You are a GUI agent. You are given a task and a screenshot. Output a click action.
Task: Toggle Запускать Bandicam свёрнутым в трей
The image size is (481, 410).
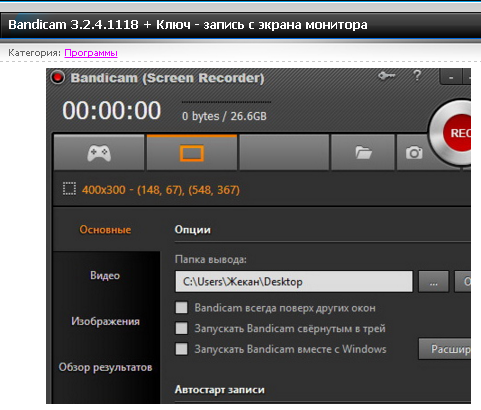click(x=182, y=328)
